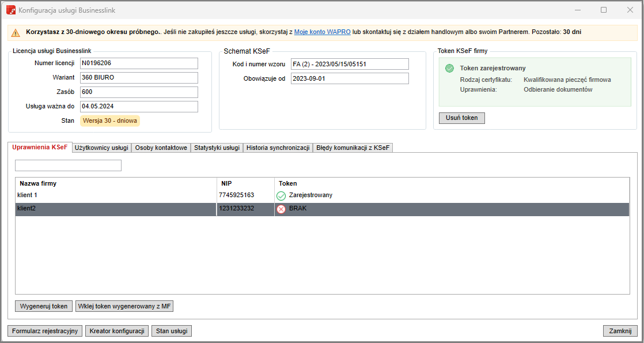Click the Obowiązuje od date field
Image resolution: width=644 pixels, height=343 pixels.
(x=350, y=78)
